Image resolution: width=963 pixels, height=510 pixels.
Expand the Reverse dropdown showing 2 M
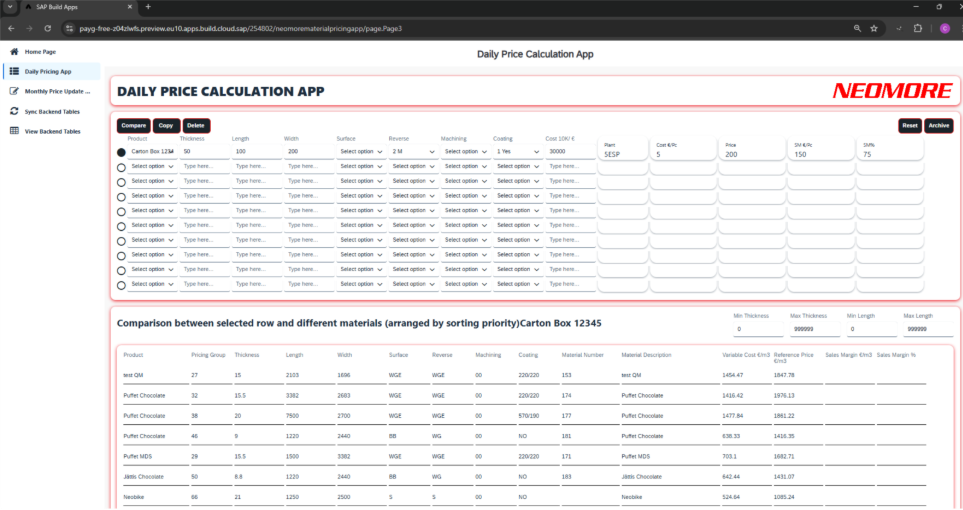click(412, 151)
